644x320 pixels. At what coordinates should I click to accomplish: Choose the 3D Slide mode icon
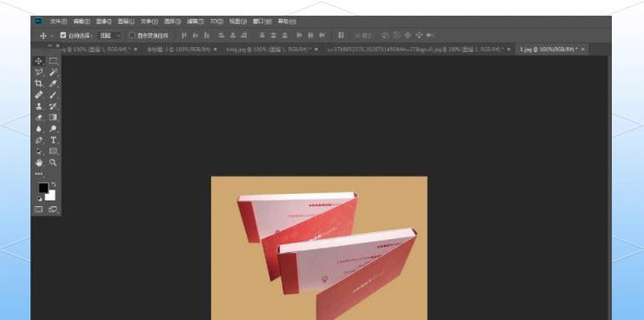(419, 36)
